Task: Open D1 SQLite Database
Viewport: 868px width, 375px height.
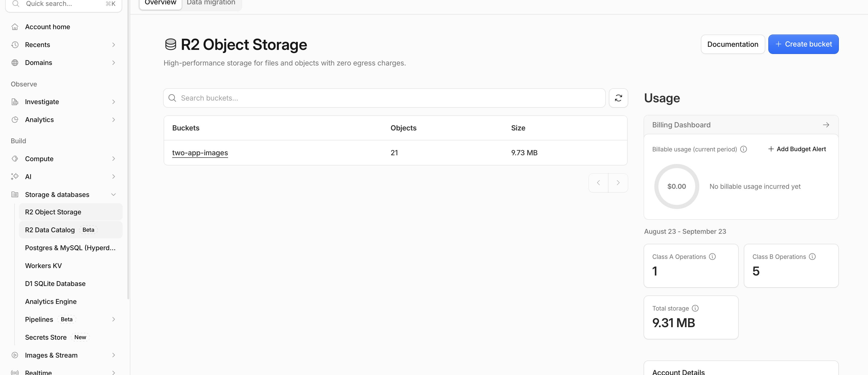Action: pyautogui.click(x=71, y=284)
